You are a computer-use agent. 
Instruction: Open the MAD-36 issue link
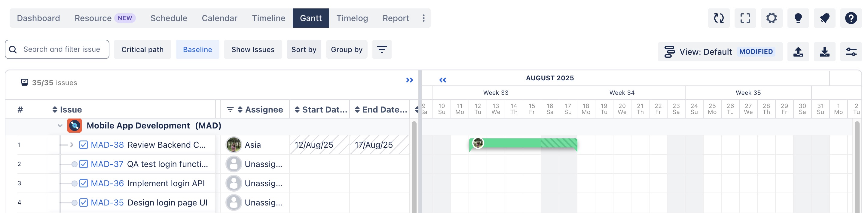[x=107, y=183]
